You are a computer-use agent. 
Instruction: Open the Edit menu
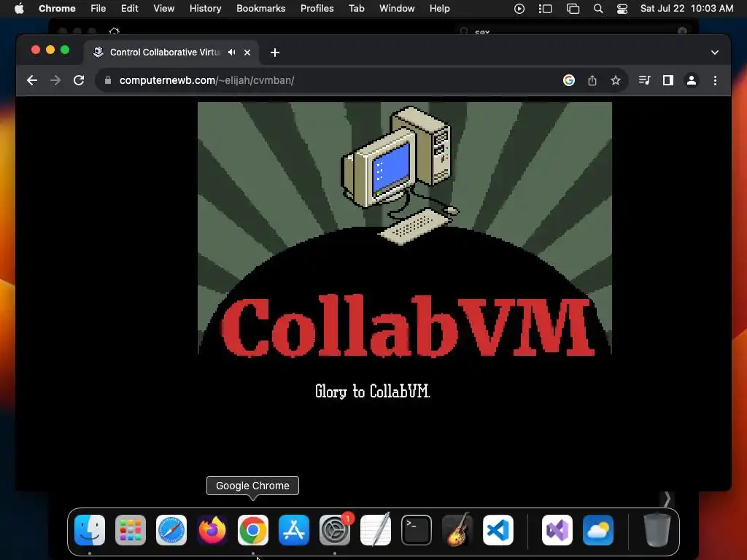point(129,9)
